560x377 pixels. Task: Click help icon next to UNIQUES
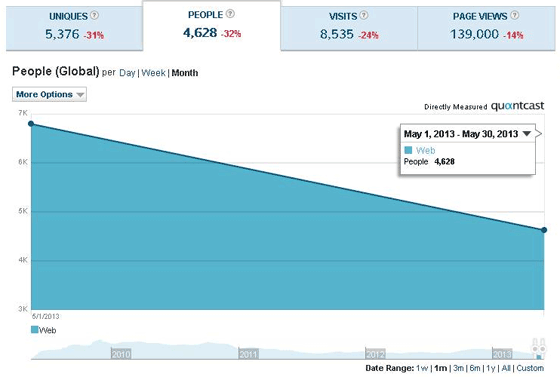pos(94,15)
